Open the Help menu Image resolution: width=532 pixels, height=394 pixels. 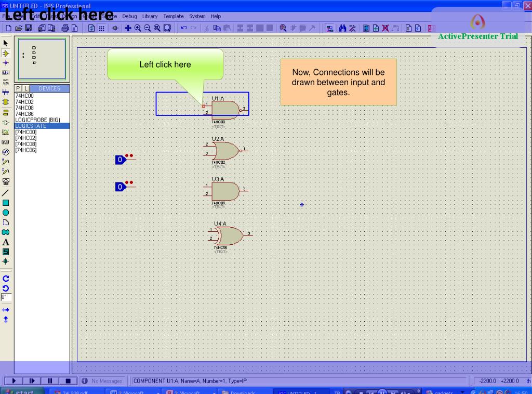click(x=216, y=16)
